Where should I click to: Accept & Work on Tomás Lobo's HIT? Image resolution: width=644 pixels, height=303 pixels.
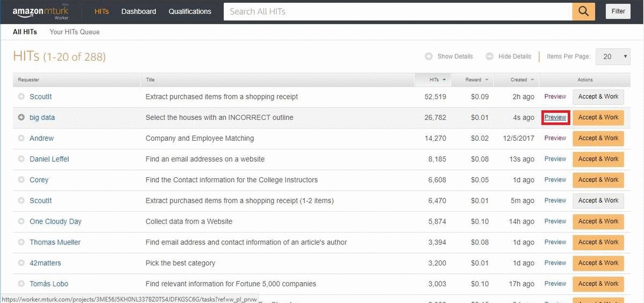(598, 284)
